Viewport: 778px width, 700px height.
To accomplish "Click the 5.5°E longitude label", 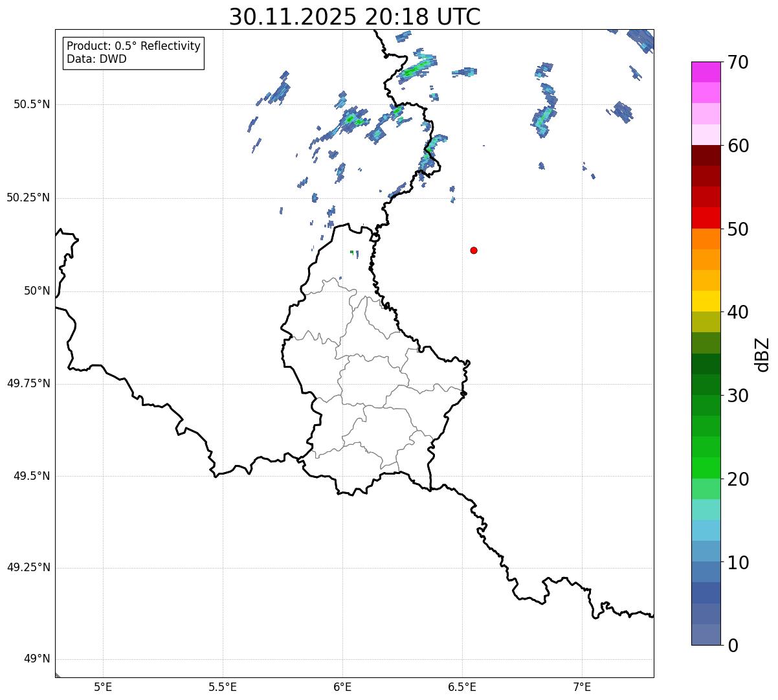I will click(223, 687).
